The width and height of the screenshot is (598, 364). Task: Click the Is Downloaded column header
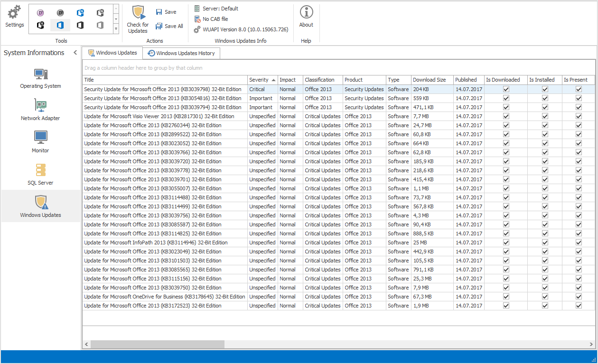coord(506,80)
